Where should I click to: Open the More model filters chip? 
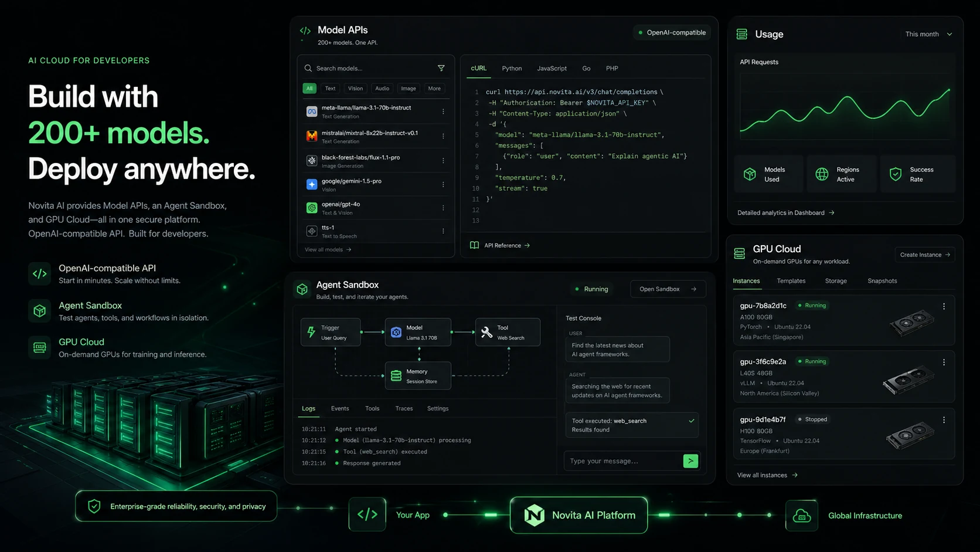click(434, 89)
